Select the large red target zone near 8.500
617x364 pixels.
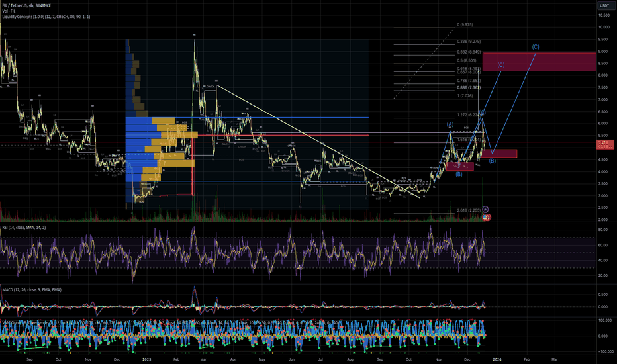(539, 62)
